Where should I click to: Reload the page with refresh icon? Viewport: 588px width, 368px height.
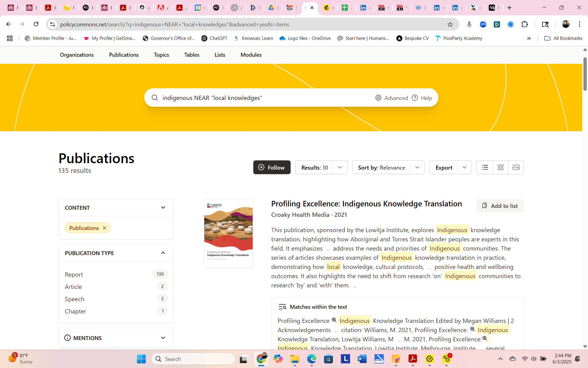36,24
